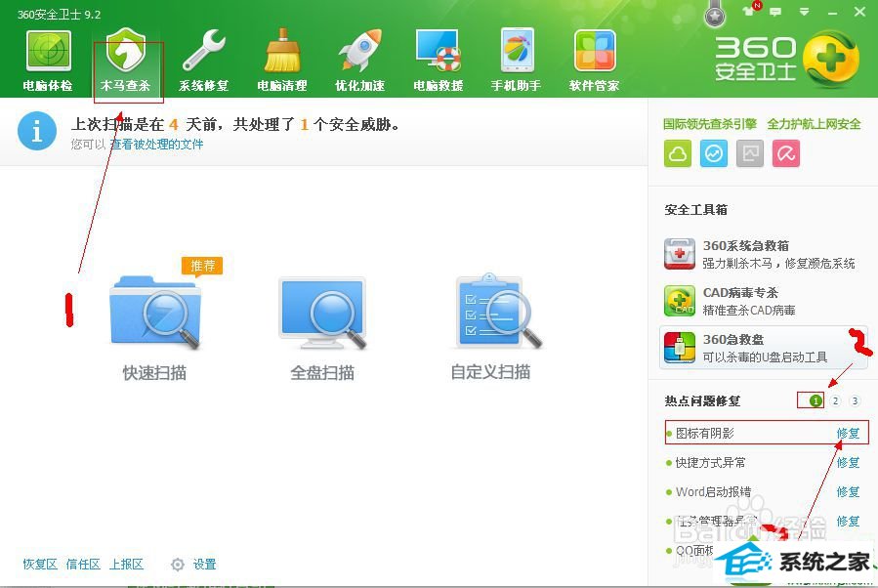878x588 pixels.
Task: Open feedback chat icon in title bar
Action: (775, 11)
